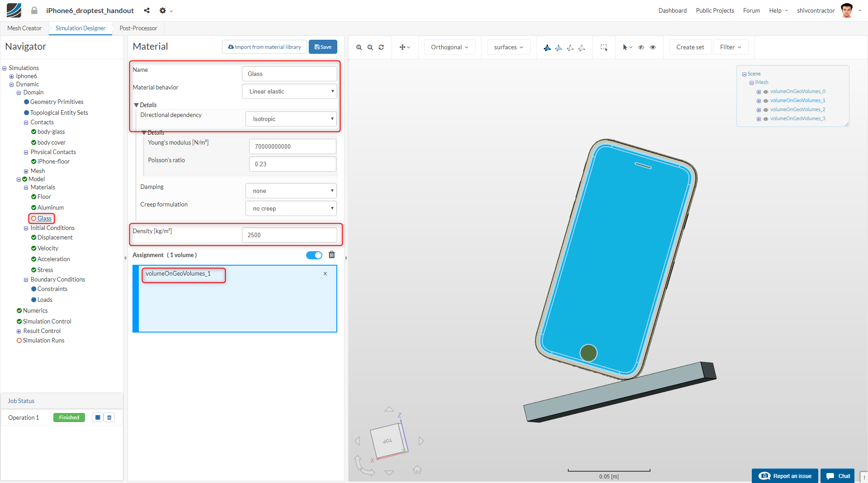Open the surfaces render mode dropdown
This screenshot has height=483, width=868.
[509, 47]
